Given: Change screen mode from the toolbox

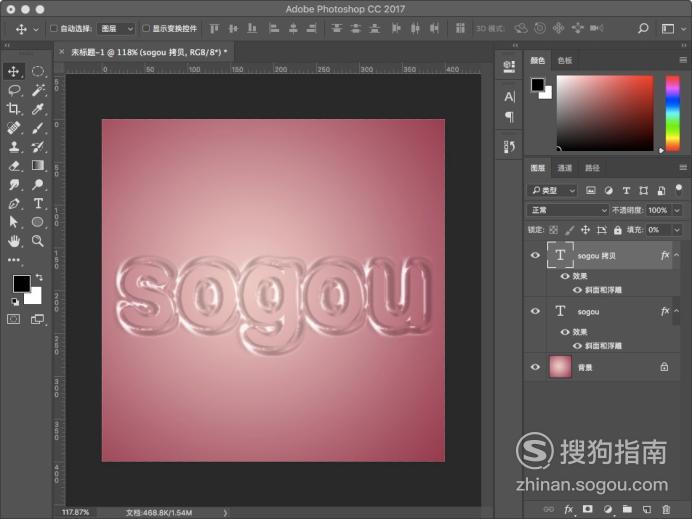Looking at the screenshot, I should 38,319.
